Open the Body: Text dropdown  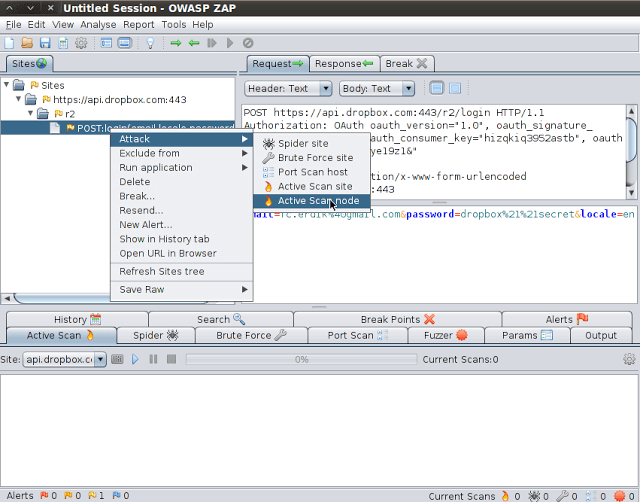click(377, 89)
